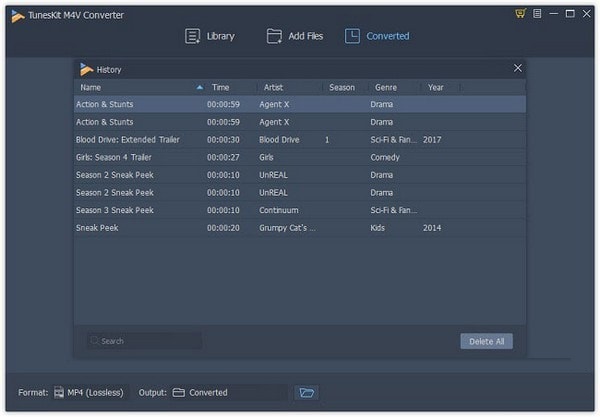Sort by the Year column header

435,88
